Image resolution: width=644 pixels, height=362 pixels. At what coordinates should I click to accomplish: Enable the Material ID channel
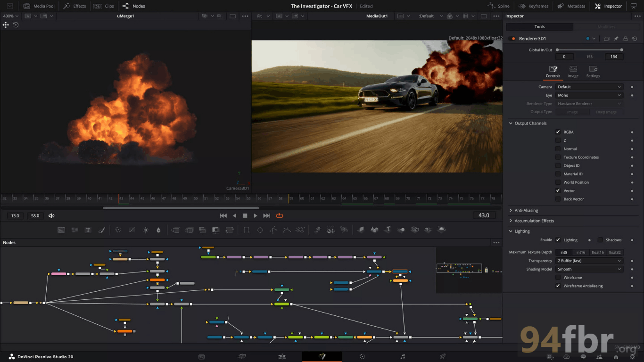[x=558, y=174]
